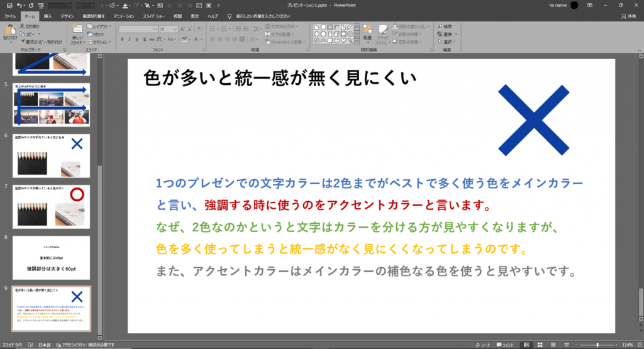Switch to slide sorter view
This screenshot has width=644, height=349.
540,345
